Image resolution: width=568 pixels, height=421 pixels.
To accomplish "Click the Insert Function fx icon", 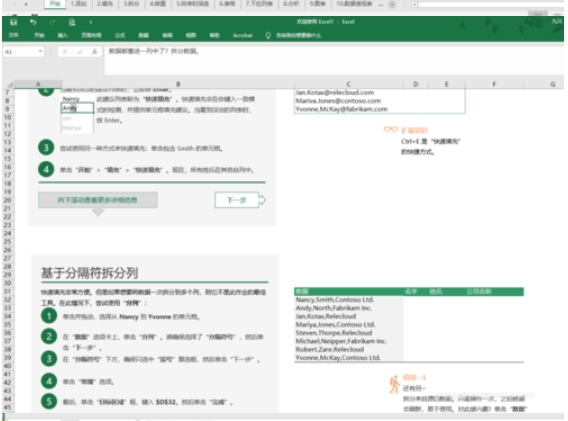I will click(x=95, y=52).
